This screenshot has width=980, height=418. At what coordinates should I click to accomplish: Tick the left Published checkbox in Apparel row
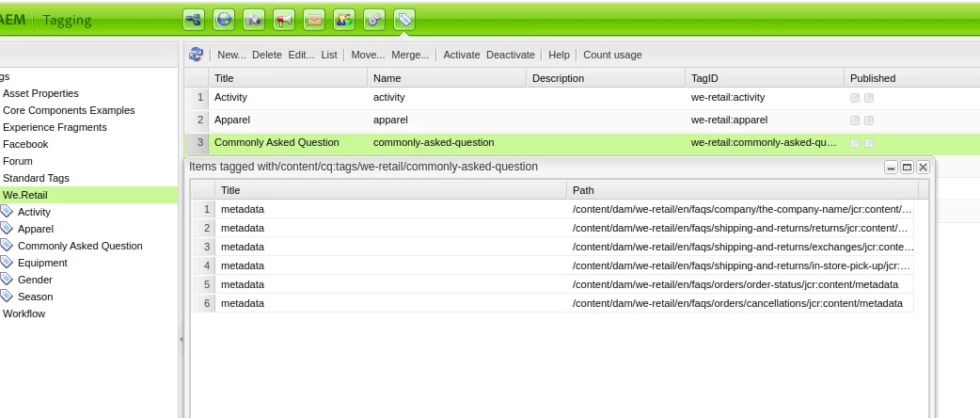pos(855,121)
